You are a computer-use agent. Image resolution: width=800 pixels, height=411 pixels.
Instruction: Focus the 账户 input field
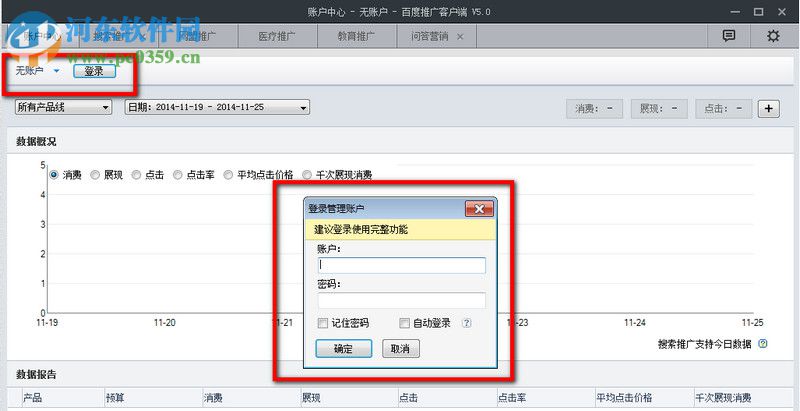click(x=402, y=265)
